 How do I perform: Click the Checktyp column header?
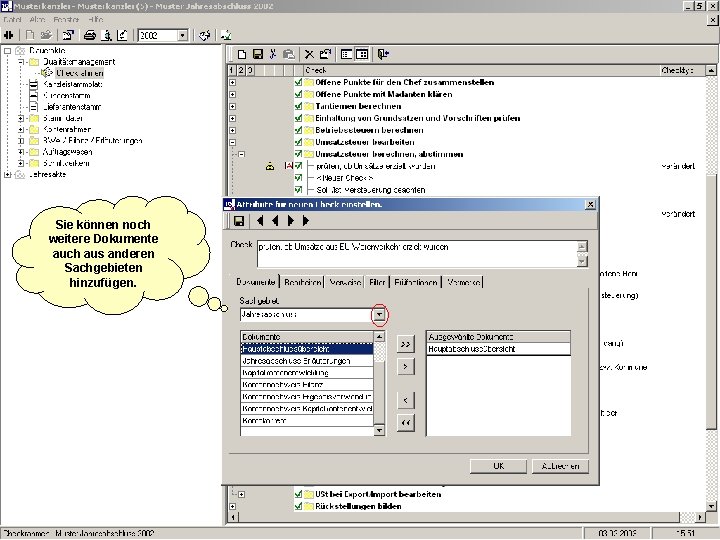(x=682, y=70)
